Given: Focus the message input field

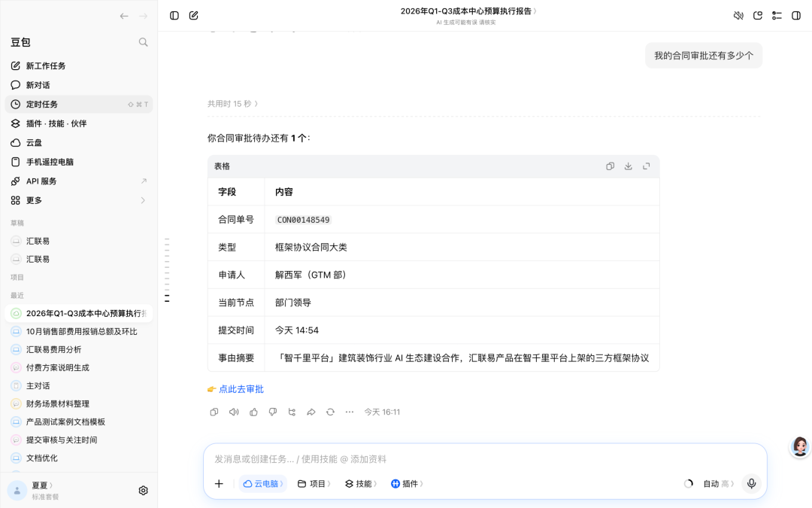Looking at the screenshot, I should point(485,459).
